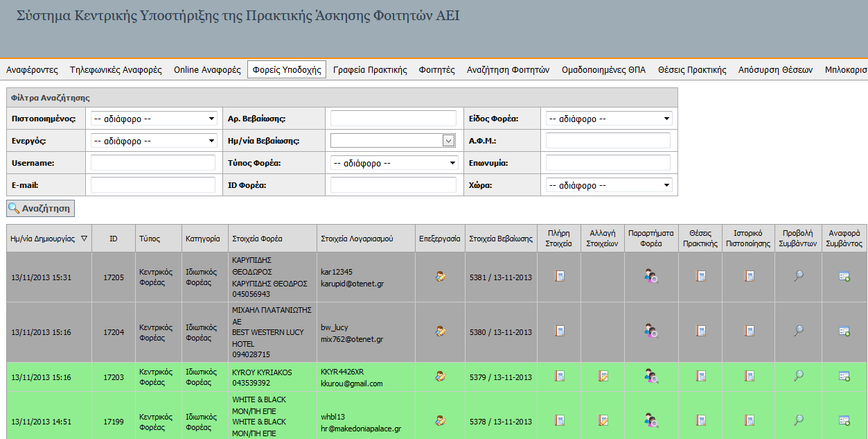Open provider branches icon for ID 17205

click(651, 277)
